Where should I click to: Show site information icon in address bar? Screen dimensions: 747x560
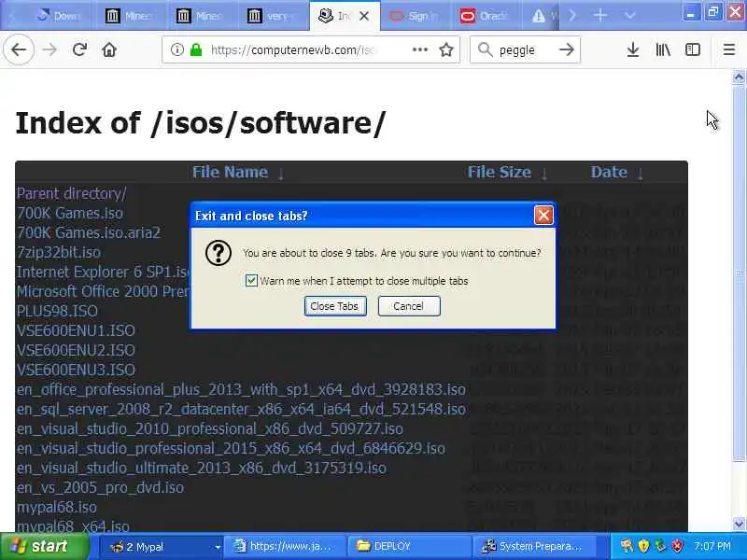coord(176,49)
